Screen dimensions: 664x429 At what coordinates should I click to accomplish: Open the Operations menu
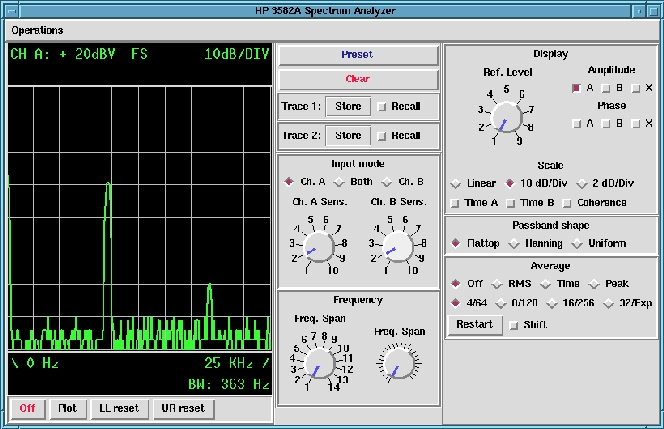click(x=37, y=30)
